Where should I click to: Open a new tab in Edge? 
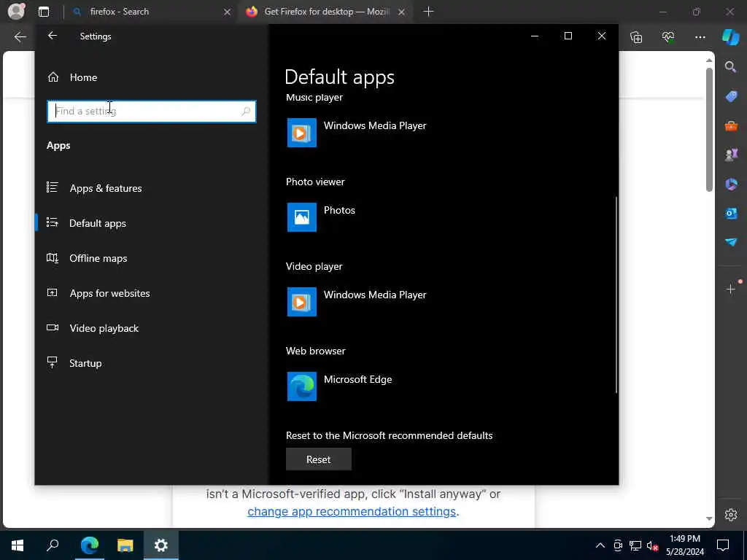click(428, 12)
